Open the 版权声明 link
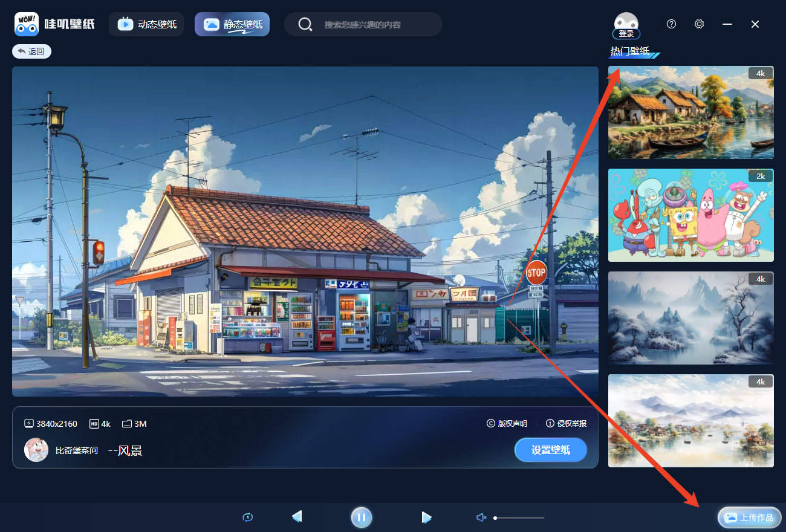The width and height of the screenshot is (786, 532). 507,424
